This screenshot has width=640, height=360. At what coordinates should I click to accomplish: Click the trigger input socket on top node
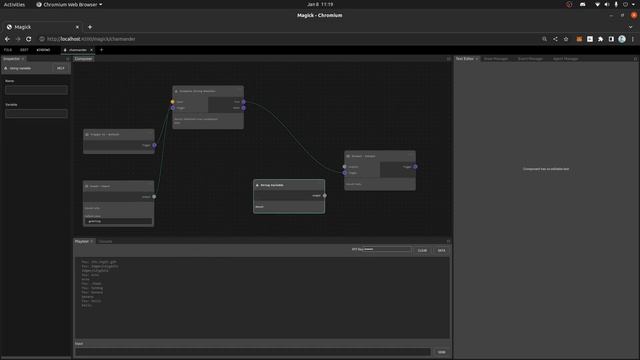pyautogui.click(x=173, y=108)
